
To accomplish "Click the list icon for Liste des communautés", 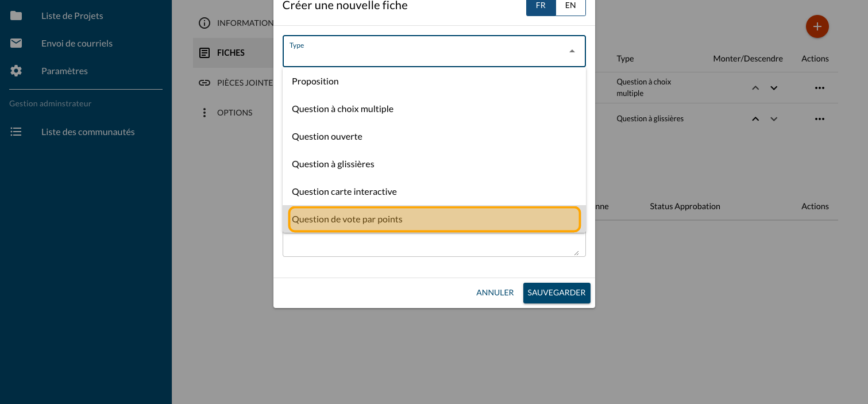I will click(16, 132).
